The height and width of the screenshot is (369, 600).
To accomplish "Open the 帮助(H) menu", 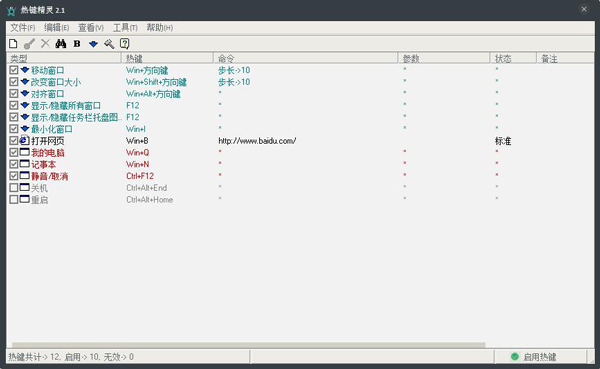I will click(x=160, y=28).
